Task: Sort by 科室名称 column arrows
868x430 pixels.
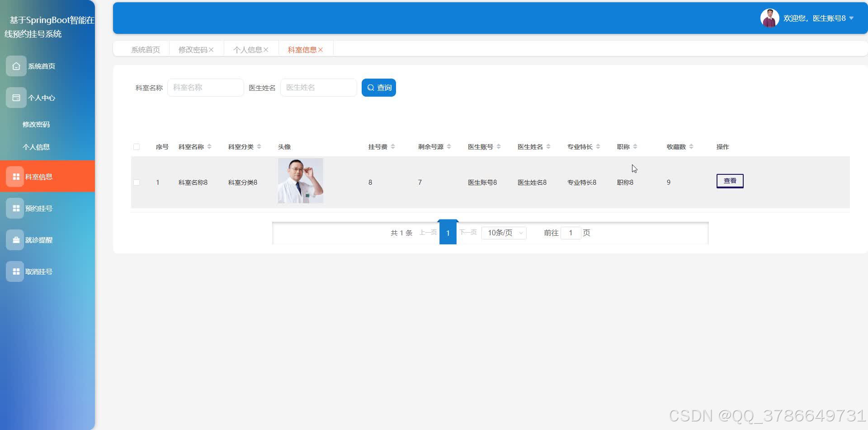Action: pyautogui.click(x=209, y=147)
